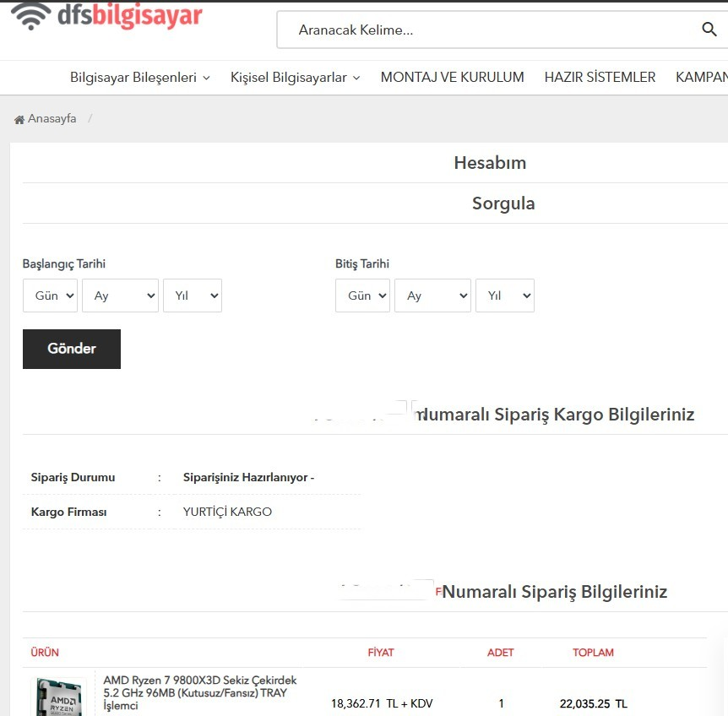Open Bitiş Tarihi Yıl dropdown

505,296
